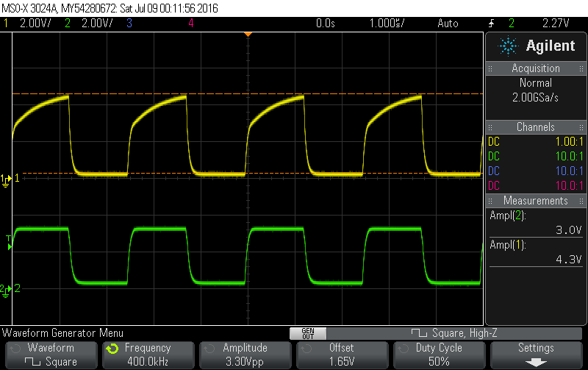
Task: Click the 1.000 µs/ timebase readout
Action: pyautogui.click(x=387, y=24)
